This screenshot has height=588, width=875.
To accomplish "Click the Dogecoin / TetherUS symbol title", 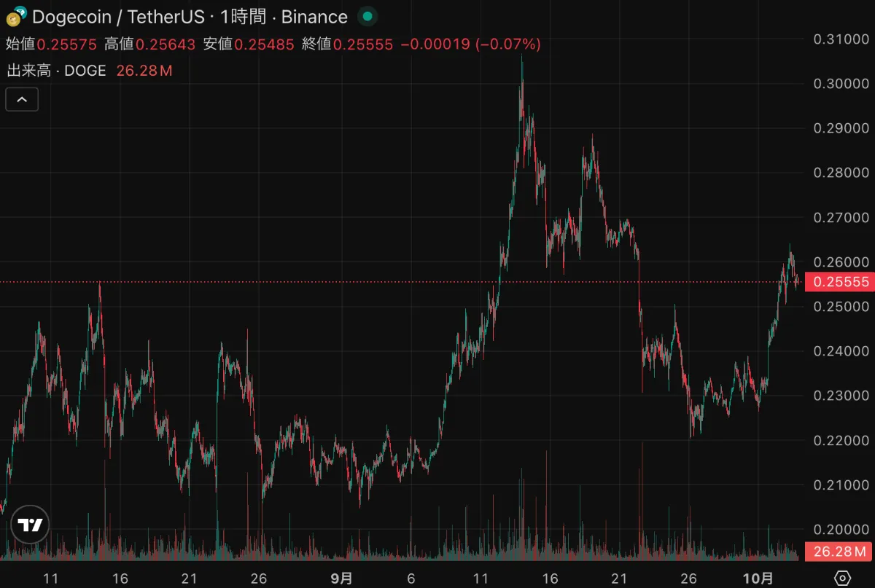I will (118, 16).
